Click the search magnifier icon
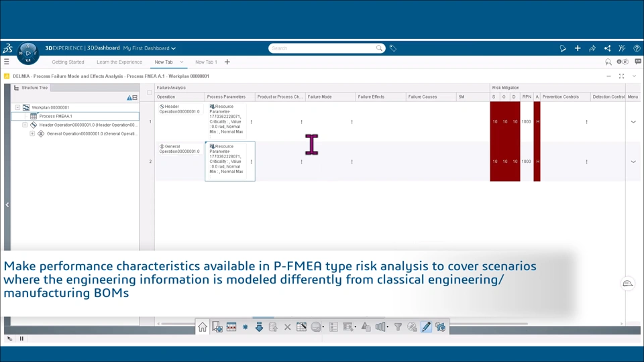 click(x=379, y=48)
